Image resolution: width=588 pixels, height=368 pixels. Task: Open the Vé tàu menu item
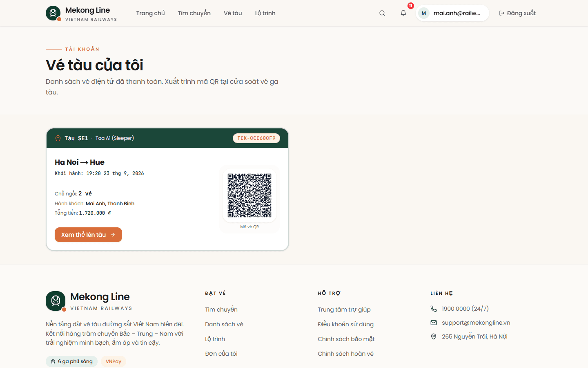pos(233,13)
